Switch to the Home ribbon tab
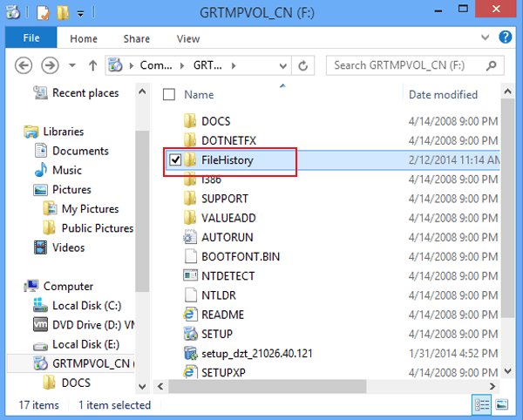The width and height of the screenshot is (523, 420). click(x=84, y=38)
